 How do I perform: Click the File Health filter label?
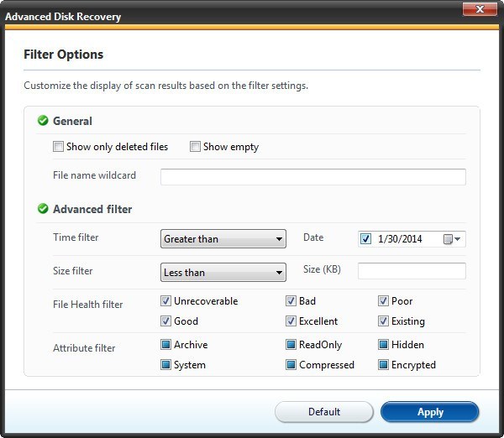click(87, 304)
